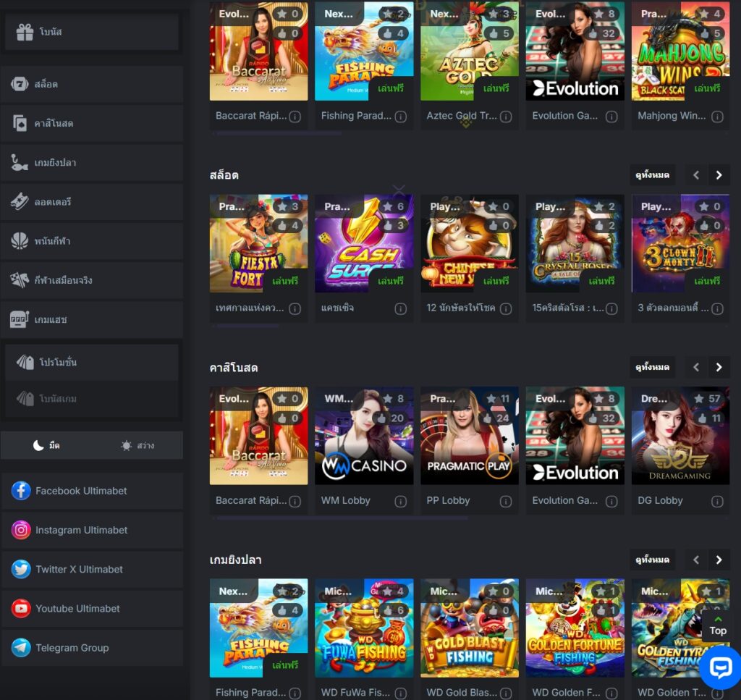Open info icon for WM Lobby
This screenshot has width=741, height=700.
point(400,501)
